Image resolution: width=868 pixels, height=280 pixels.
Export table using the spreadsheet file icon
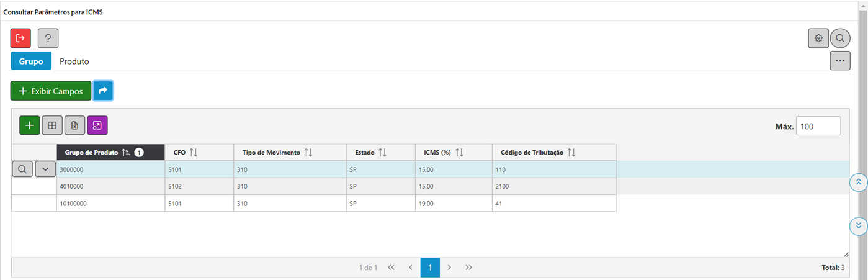tap(74, 125)
